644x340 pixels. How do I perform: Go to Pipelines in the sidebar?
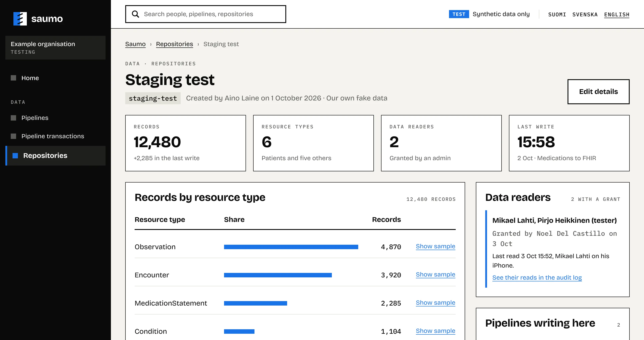(x=55, y=118)
